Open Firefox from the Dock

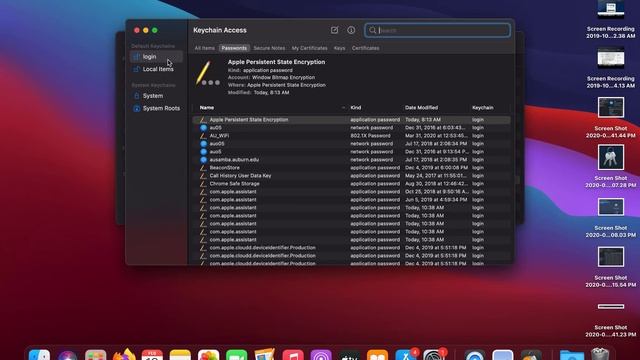click(x=124, y=355)
